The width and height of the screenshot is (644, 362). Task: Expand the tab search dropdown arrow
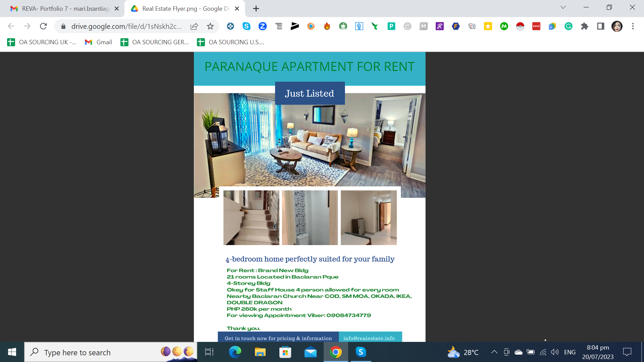pyautogui.click(x=563, y=7)
